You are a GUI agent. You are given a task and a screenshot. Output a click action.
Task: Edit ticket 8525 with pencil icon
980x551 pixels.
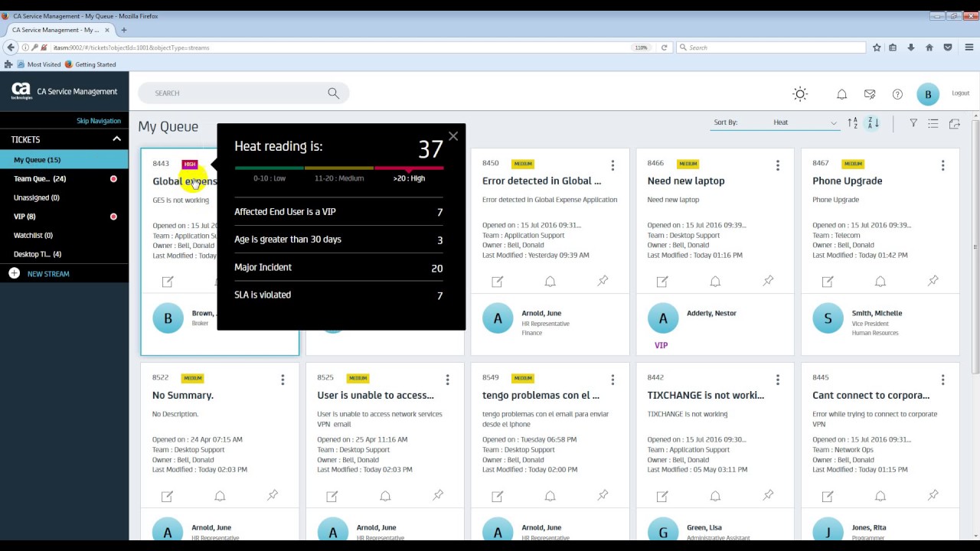[x=332, y=496]
